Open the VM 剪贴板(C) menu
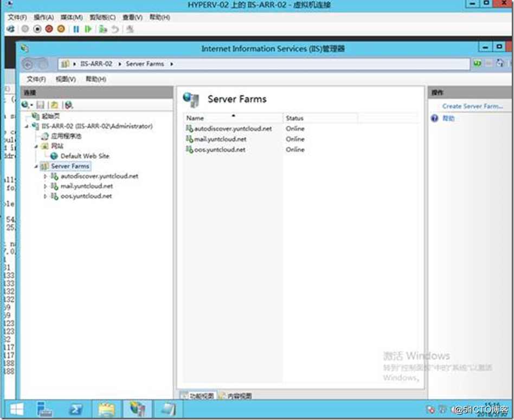Image resolution: width=514 pixels, height=420 pixels. [x=102, y=17]
